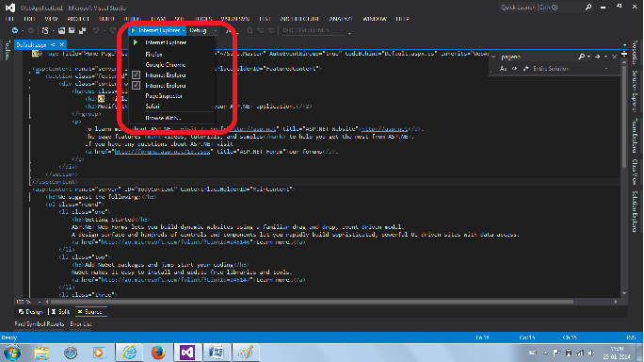Open Firefox from the taskbar
The height and width of the screenshot is (362, 644).
[x=158, y=353]
